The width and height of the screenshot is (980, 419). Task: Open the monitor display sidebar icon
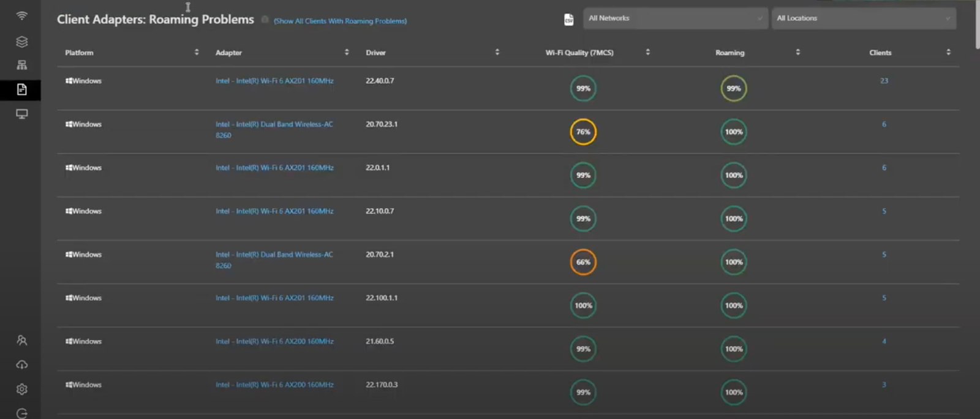[x=22, y=114]
